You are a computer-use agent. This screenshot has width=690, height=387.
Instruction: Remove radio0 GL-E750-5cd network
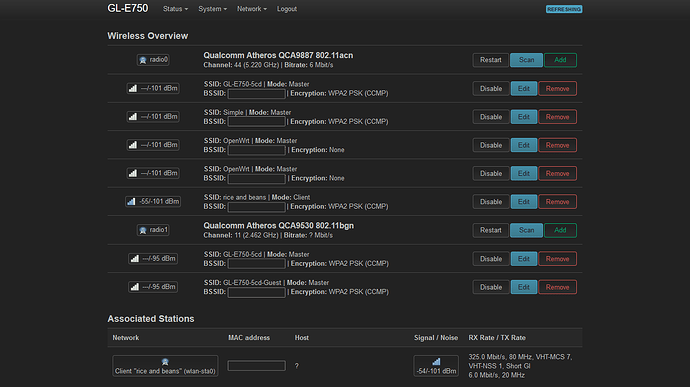(558, 88)
